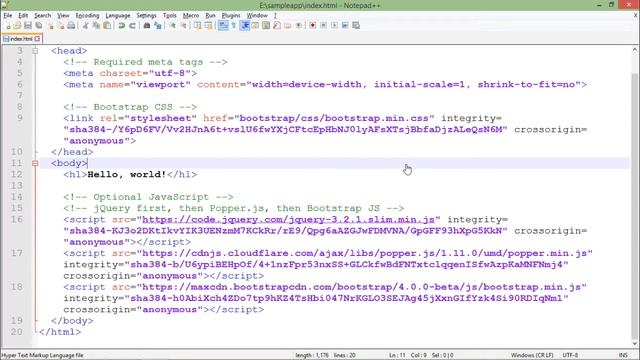This screenshot has height=360, width=640.
Task: Click line number 16 in margin
Action: tap(16, 220)
